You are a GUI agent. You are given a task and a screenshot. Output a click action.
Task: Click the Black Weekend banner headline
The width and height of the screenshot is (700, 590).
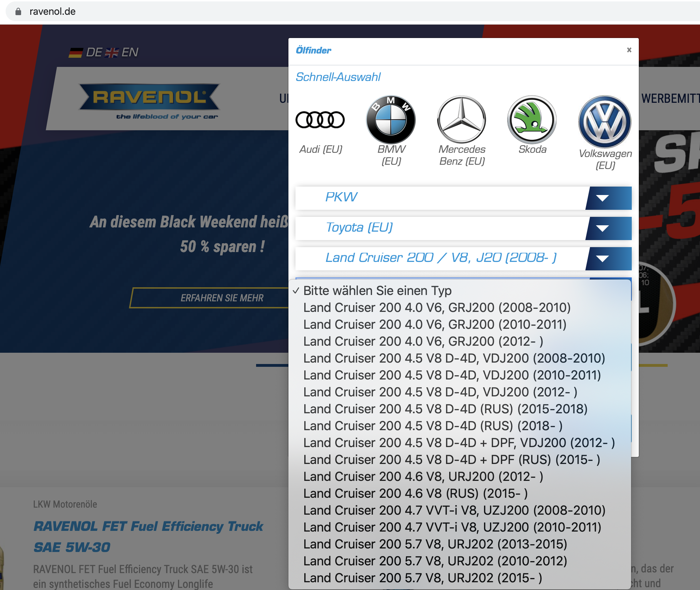click(189, 234)
